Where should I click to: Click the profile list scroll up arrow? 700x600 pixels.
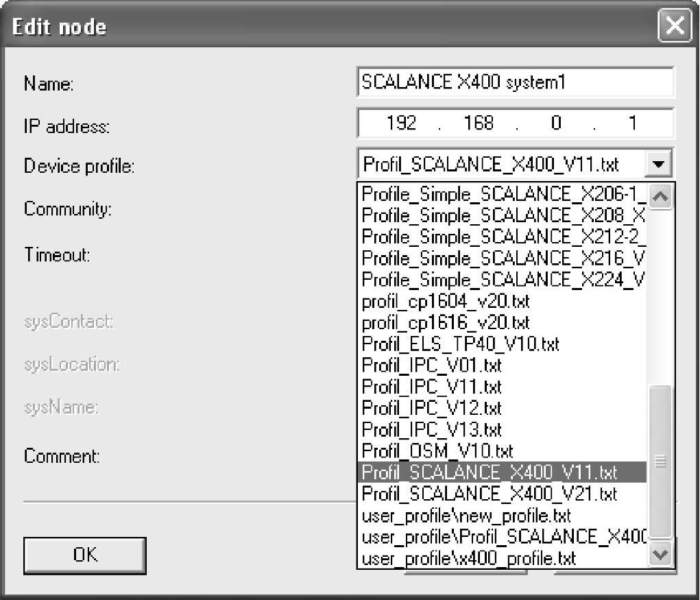(x=660, y=196)
